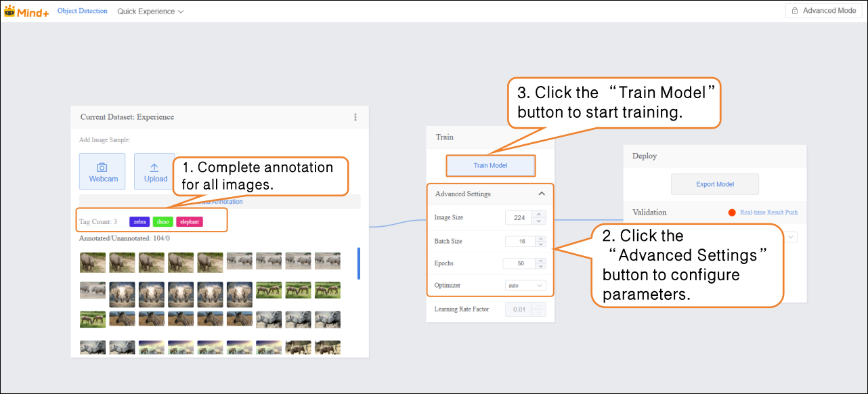Open the dataset three-dot options menu
Viewport: 868px width, 394px height.
(355, 117)
